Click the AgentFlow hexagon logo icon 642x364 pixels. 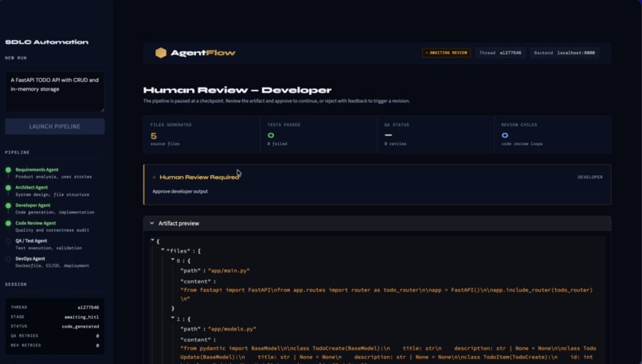(x=161, y=53)
